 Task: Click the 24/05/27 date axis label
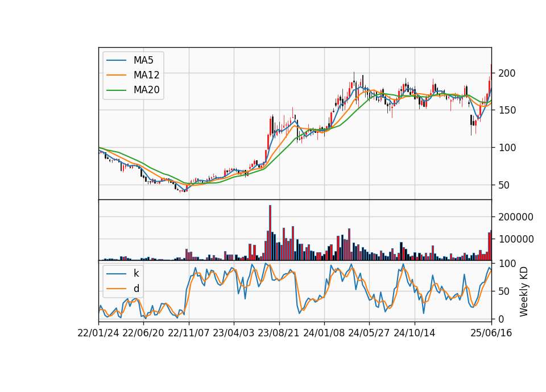[x=369, y=333]
